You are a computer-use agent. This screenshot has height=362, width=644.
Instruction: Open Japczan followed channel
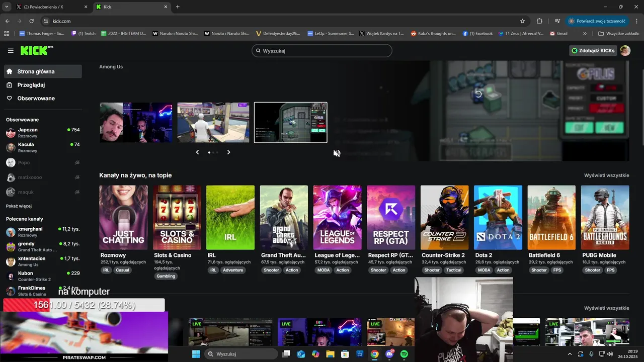43,133
